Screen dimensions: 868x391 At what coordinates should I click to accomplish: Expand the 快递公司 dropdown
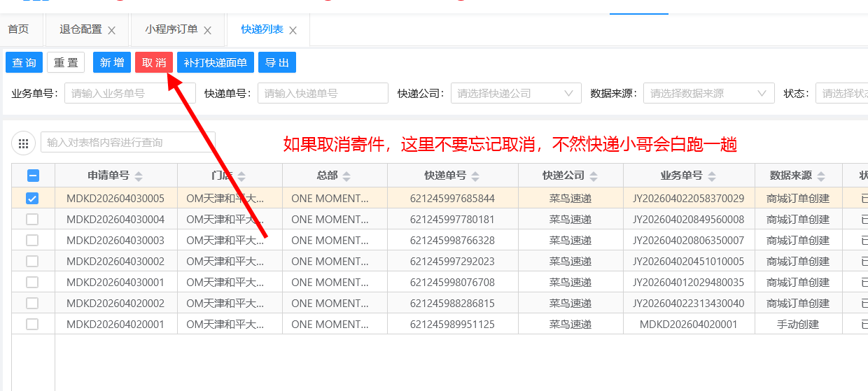point(516,93)
